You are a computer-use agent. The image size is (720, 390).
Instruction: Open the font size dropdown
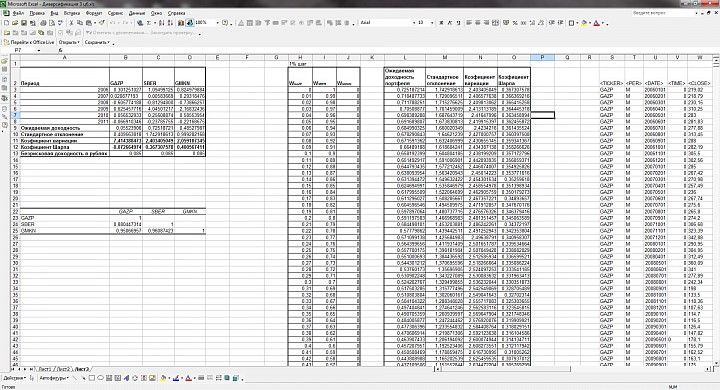432,23
